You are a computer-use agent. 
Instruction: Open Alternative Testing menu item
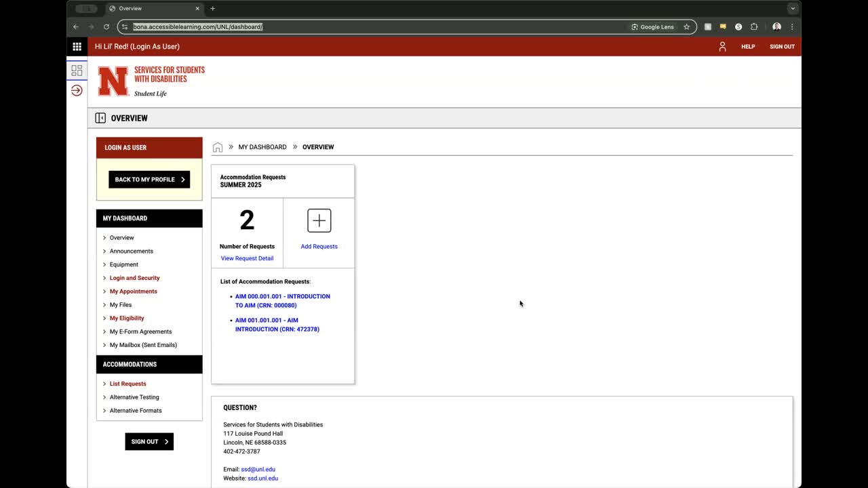[134, 397]
